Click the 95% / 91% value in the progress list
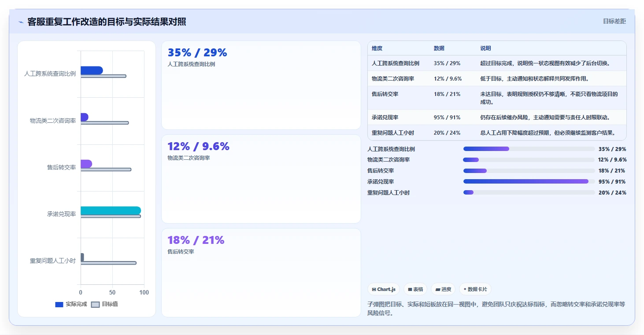Viewport: 644px width, 335px height. pos(612,182)
